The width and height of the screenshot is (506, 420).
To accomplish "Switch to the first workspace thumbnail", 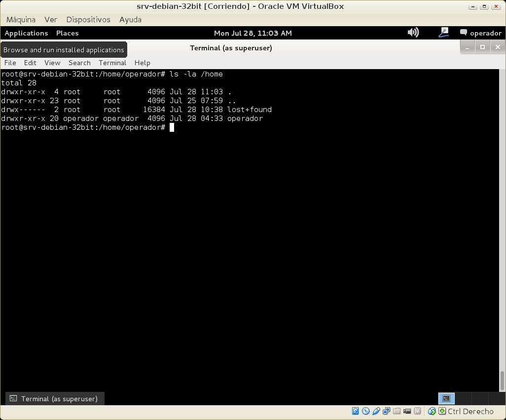I will tap(446, 398).
